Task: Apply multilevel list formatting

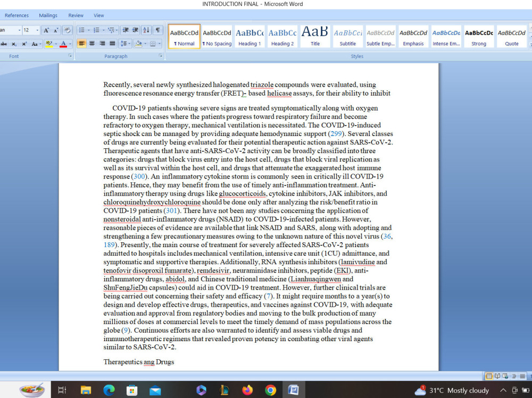Action: tap(111, 30)
